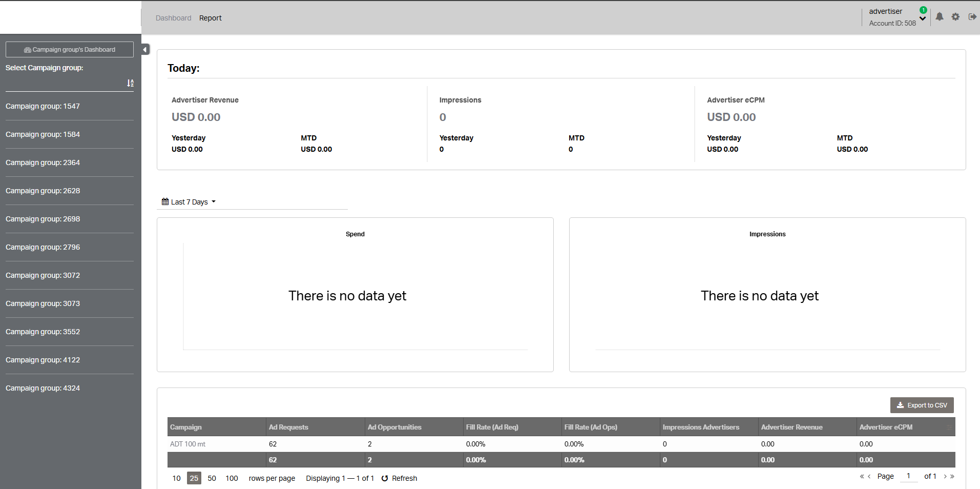Click Export to CSV button
This screenshot has height=489, width=980.
click(922, 405)
